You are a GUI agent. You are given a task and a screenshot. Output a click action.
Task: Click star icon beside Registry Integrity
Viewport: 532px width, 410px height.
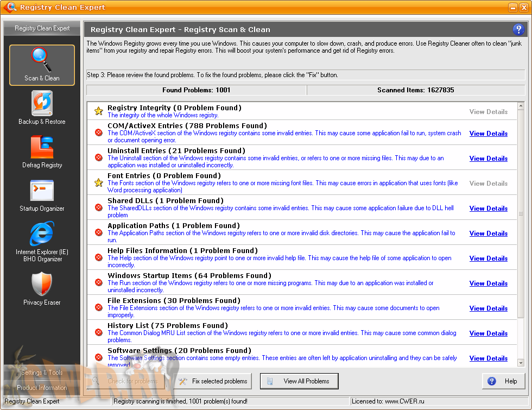99,111
